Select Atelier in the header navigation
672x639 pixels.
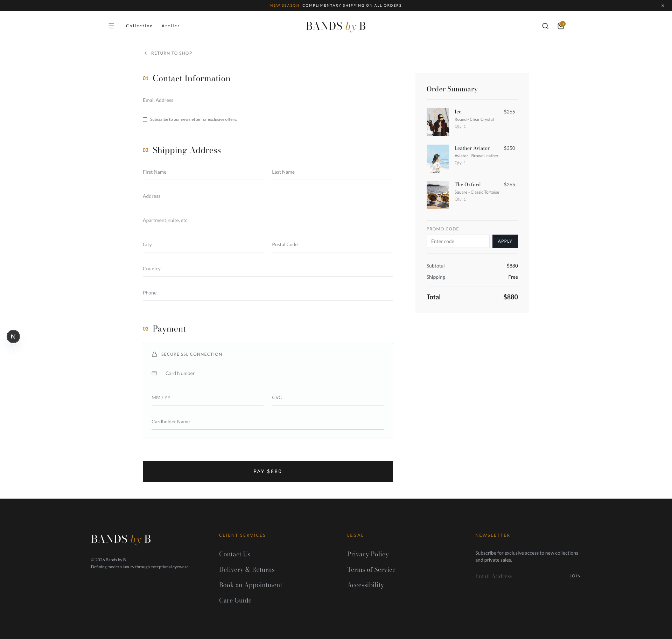pos(170,26)
